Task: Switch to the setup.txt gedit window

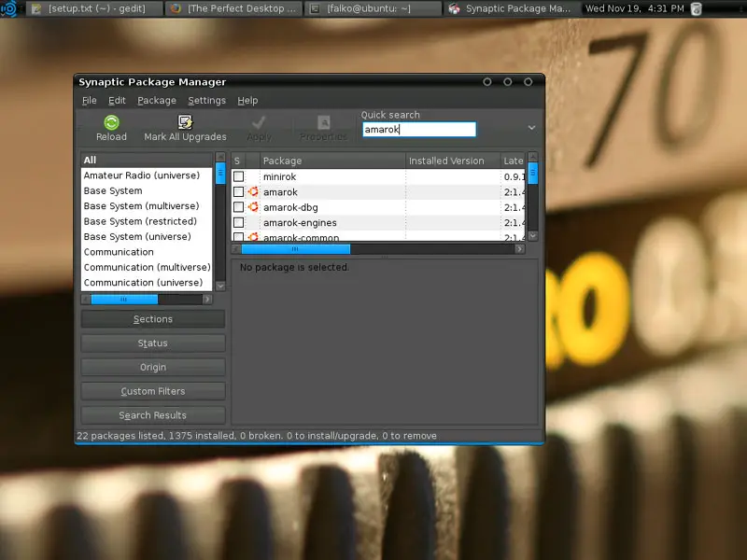Action: coord(94,8)
